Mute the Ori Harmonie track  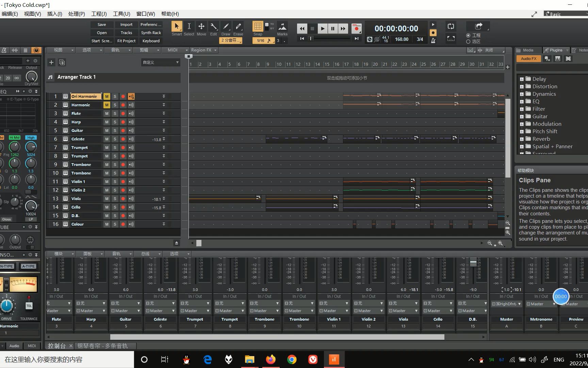pyautogui.click(x=107, y=96)
